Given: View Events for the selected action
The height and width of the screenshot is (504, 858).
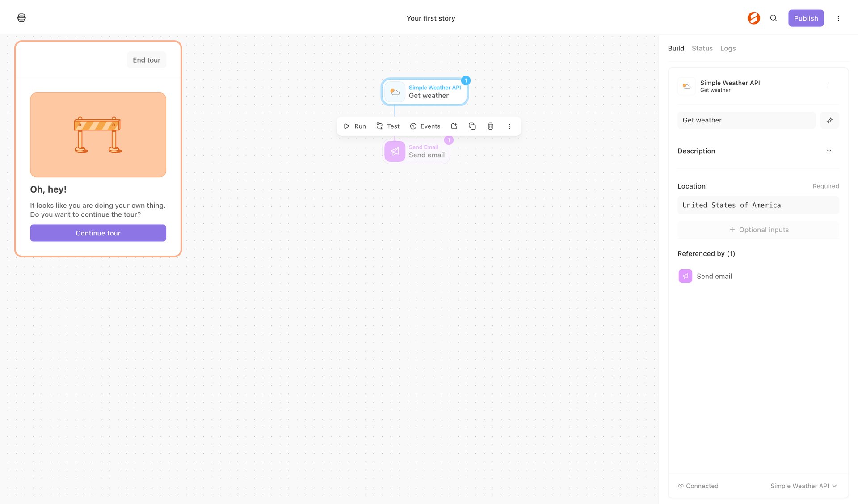Looking at the screenshot, I should click(425, 126).
